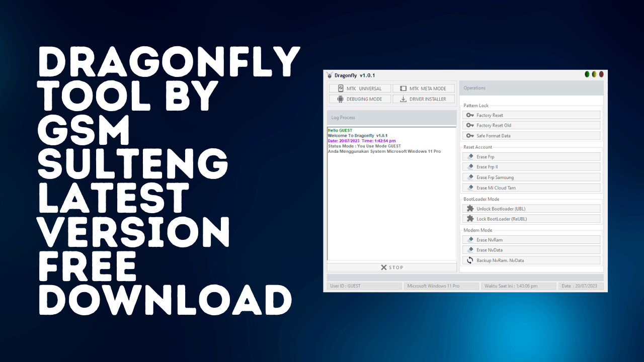This screenshot has height=362, width=644.
Task: Open the DRIVER INSTALLER
Action: tap(424, 99)
